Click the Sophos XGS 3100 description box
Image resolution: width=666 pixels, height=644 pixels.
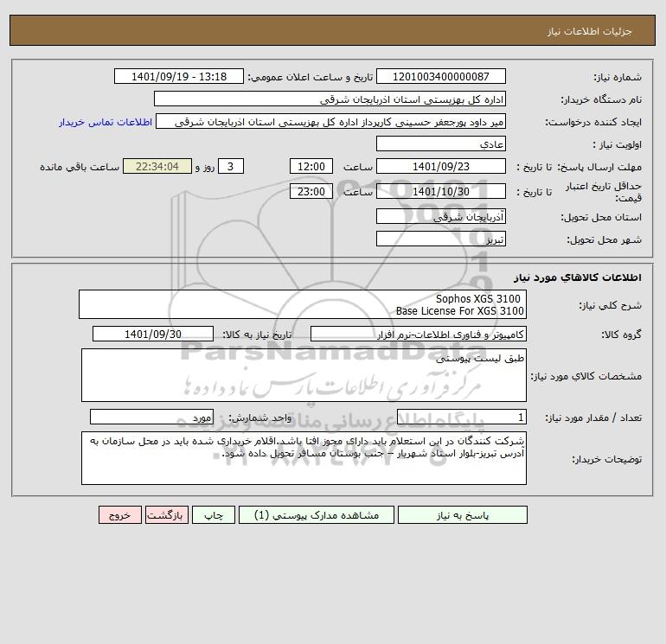coord(303,304)
